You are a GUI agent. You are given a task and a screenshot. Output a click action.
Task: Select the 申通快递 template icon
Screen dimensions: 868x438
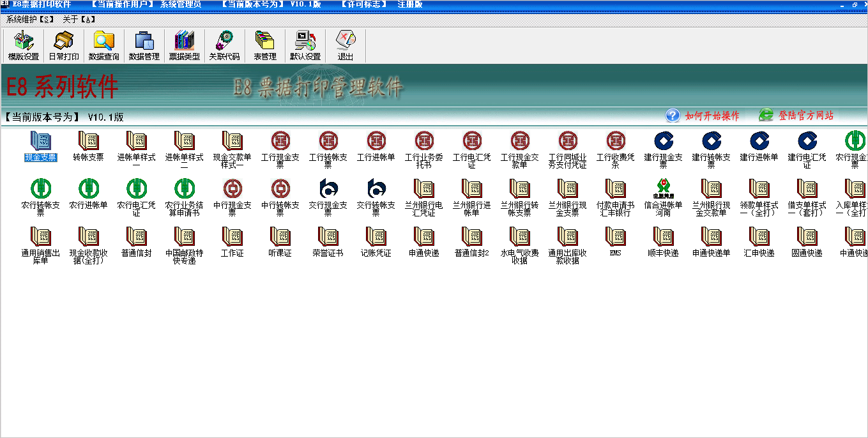tap(423, 242)
